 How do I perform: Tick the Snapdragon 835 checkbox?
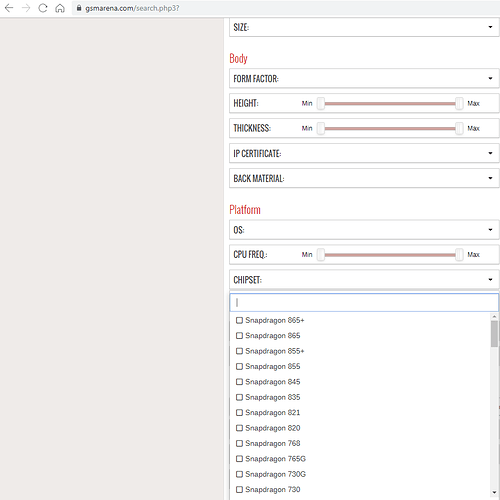tap(239, 397)
